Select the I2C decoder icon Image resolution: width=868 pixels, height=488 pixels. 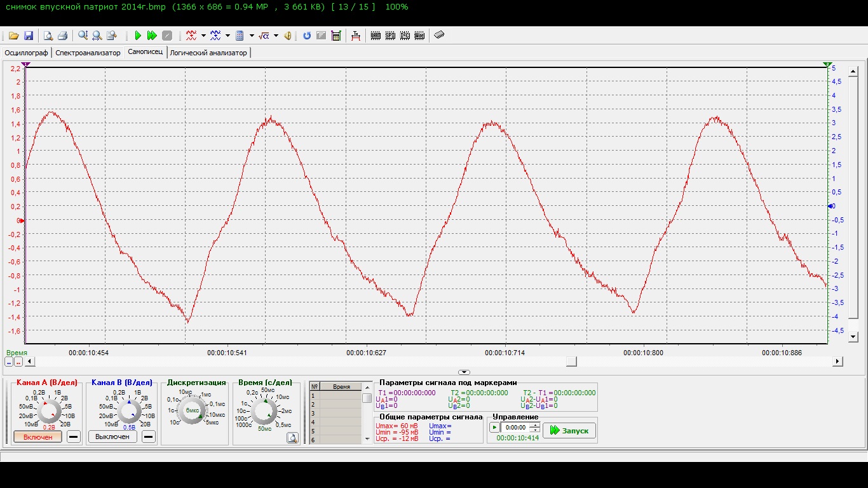pos(405,36)
